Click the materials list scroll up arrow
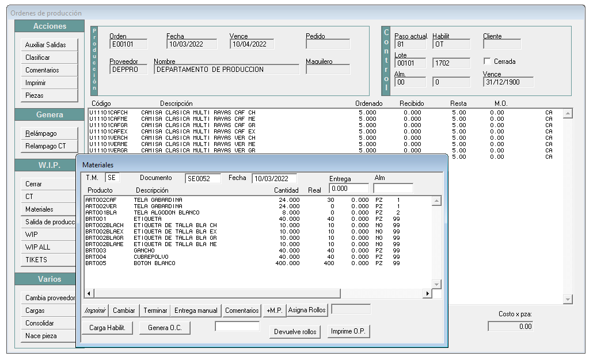 pos(437,201)
